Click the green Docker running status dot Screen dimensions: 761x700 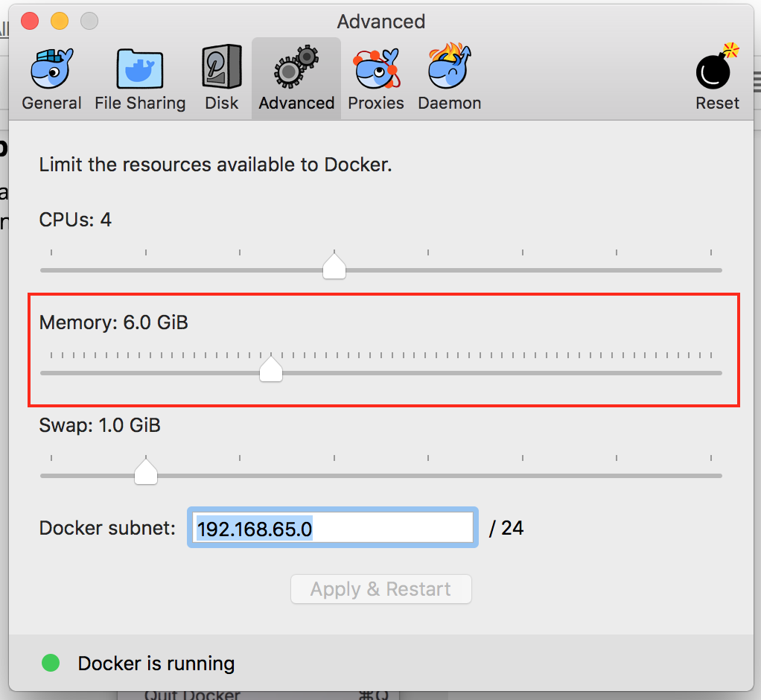(51, 662)
